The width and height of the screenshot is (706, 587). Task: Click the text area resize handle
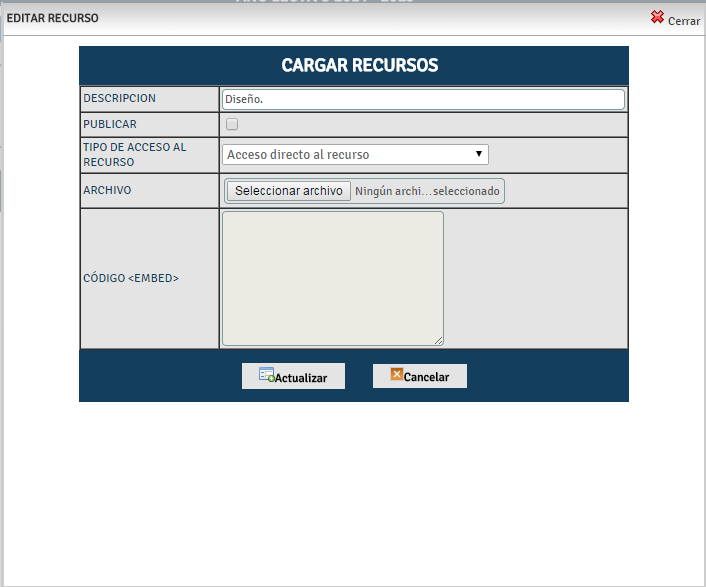439,341
